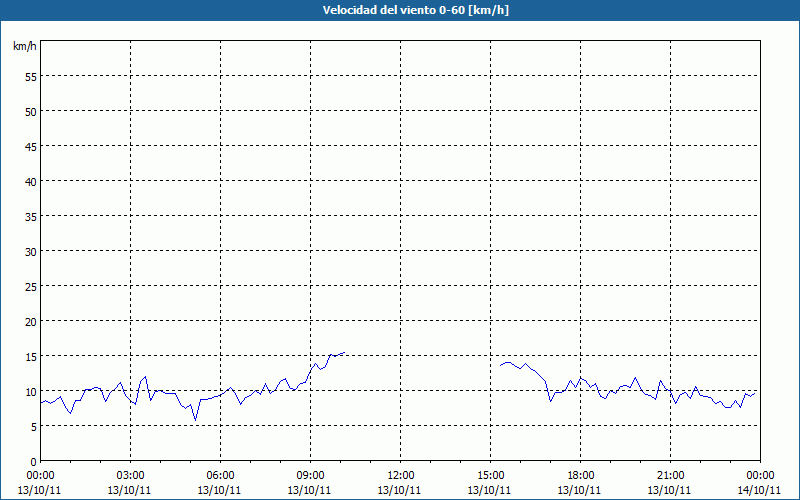Click the 14/10/11 date label

pos(759,490)
